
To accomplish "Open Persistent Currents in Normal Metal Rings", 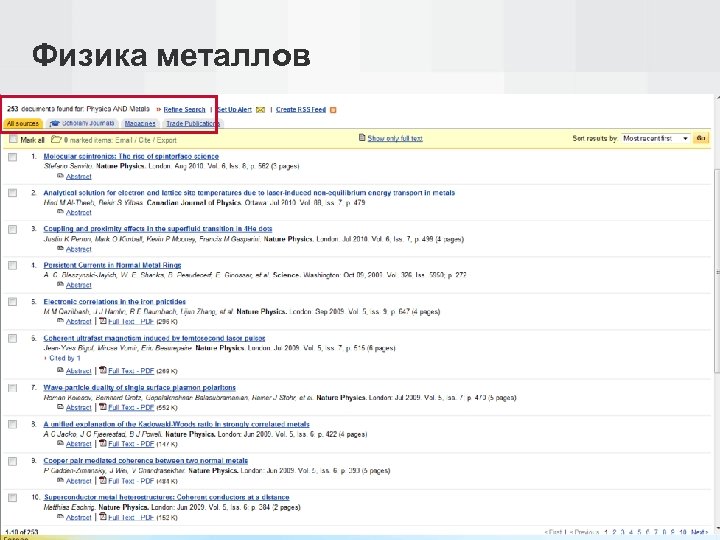I will (112, 265).
